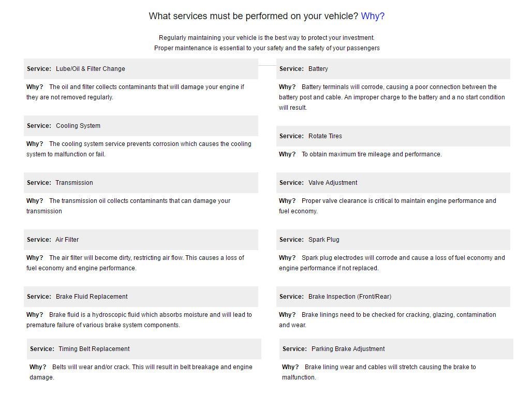Click the main heading about vehicle services

tap(267, 16)
